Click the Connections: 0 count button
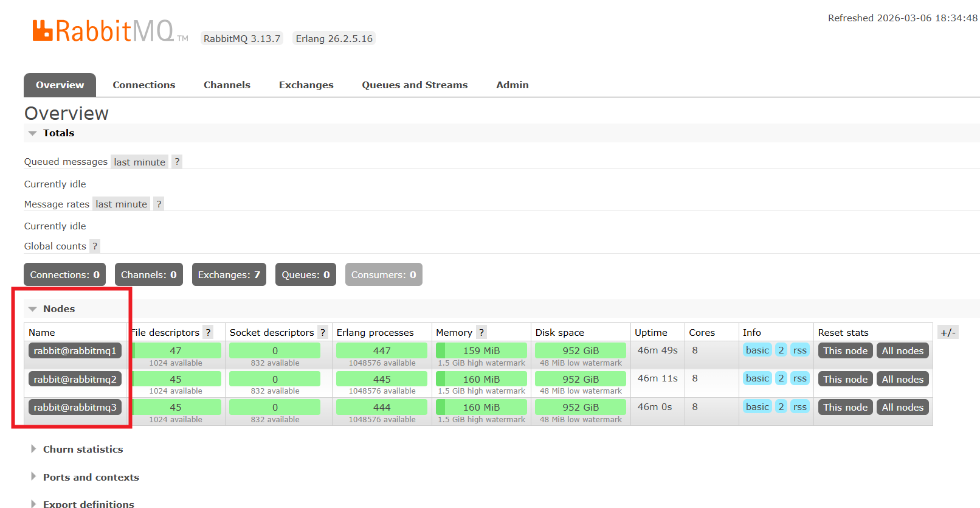The height and width of the screenshot is (508, 980). (x=65, y=274)
